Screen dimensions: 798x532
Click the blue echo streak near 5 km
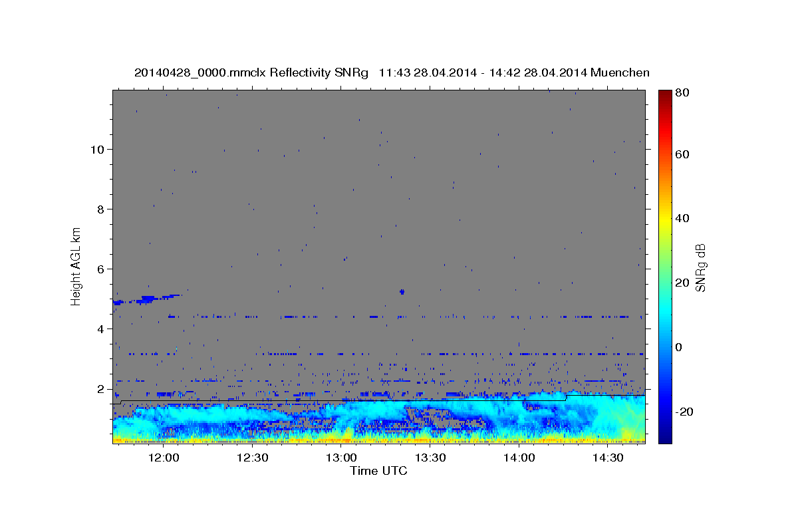(146, 299)
